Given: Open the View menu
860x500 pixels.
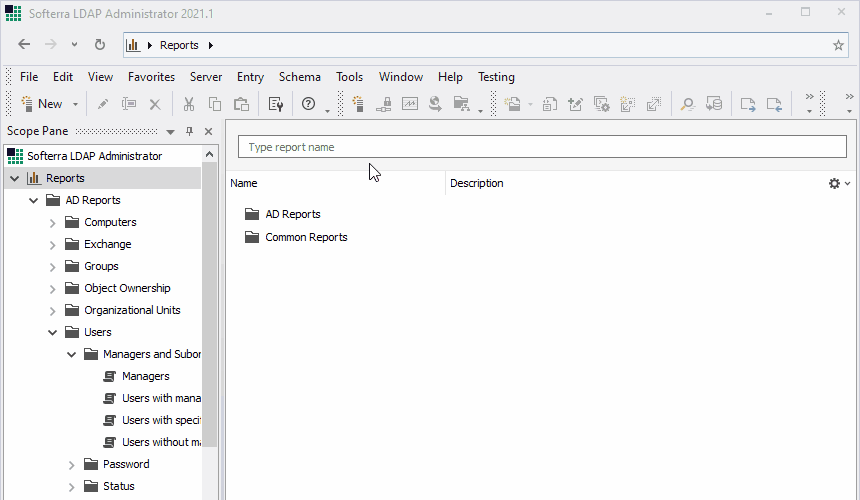Looking at the screenshot, I should point(100,77).
